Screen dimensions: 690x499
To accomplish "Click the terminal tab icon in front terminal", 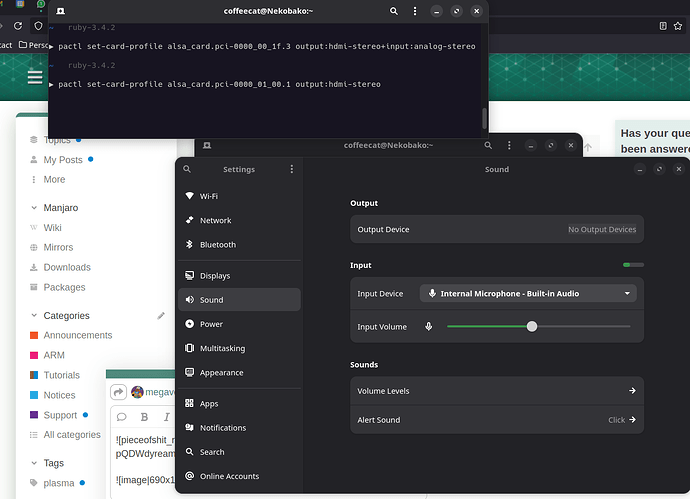I will [61, 11].
